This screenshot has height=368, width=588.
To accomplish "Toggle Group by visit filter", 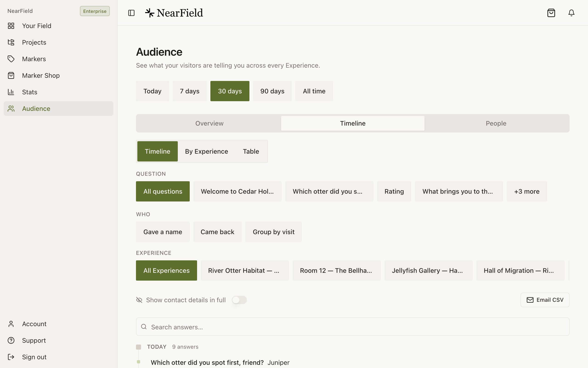I will coord(274,232).
